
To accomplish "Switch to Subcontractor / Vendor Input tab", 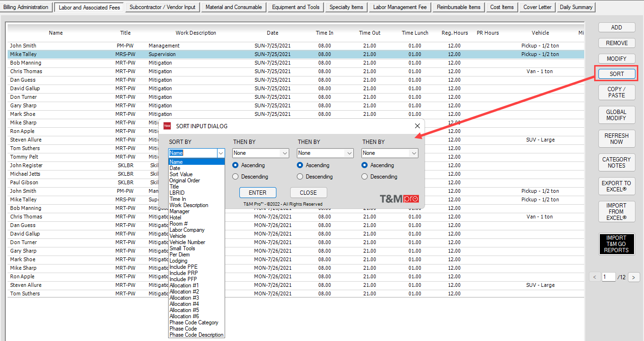I will pos(162,7).
